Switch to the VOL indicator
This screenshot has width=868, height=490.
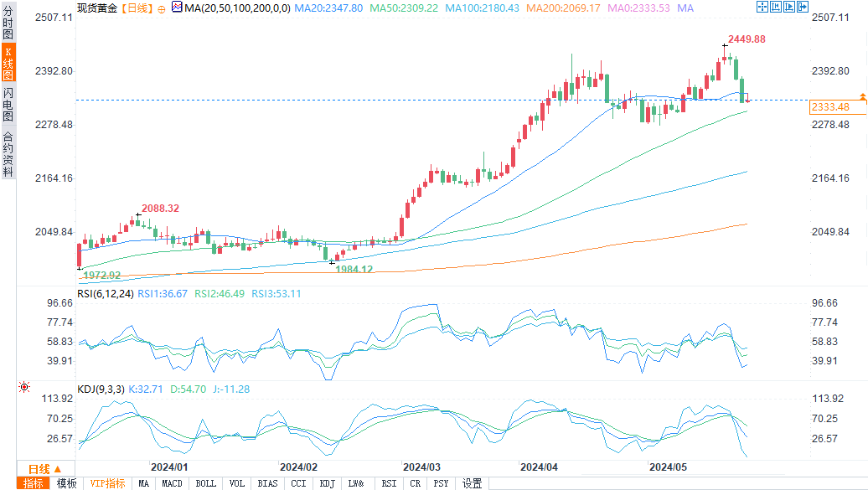pyautogui.click(x=237, y=483)
